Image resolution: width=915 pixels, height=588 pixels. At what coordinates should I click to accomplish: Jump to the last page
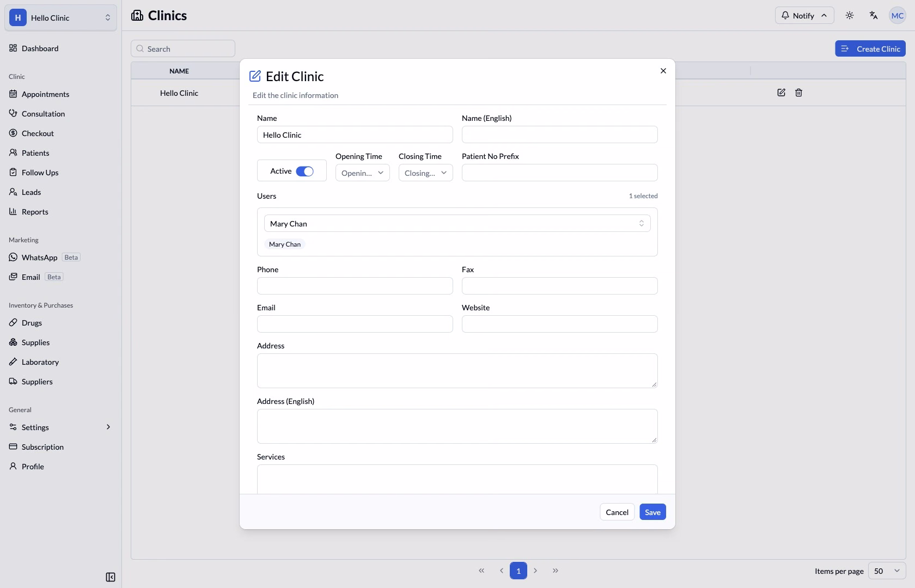coord(556,571)
